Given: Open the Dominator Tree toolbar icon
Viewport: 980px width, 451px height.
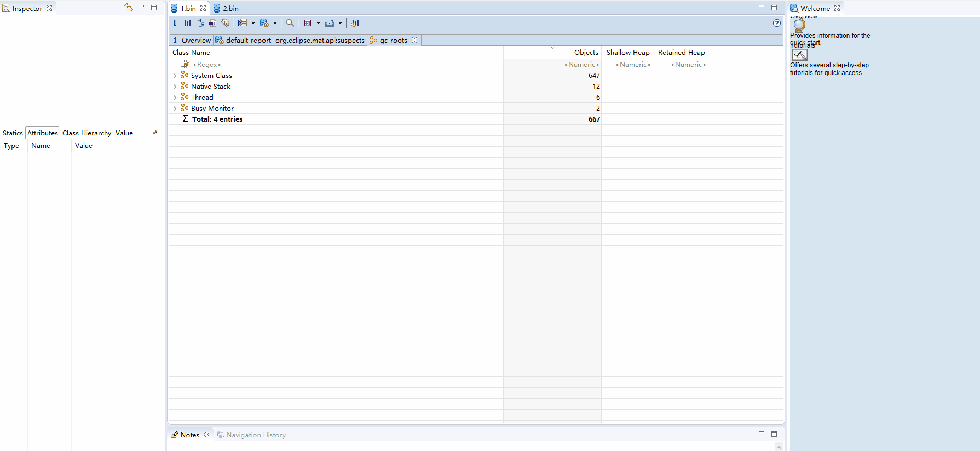Looking at the screenshot, I should coord(200,23).
